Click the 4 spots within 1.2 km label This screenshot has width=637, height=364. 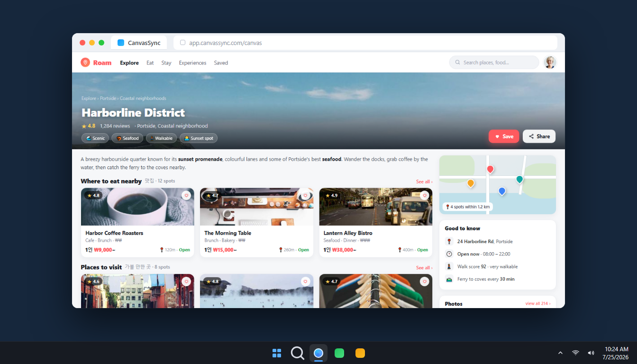click(468, 207)
